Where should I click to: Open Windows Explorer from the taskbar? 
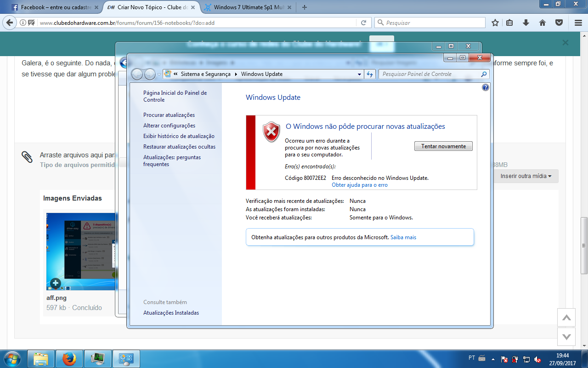tap(41, 359)
